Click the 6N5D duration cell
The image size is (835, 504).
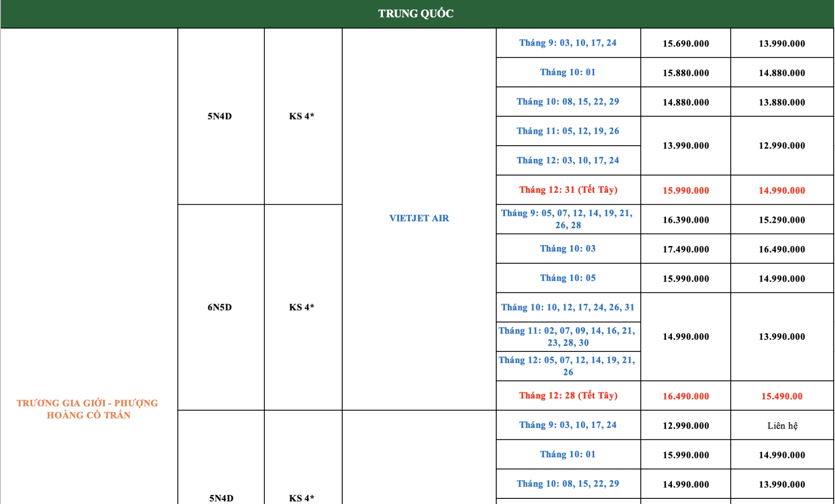pos(220,307)
